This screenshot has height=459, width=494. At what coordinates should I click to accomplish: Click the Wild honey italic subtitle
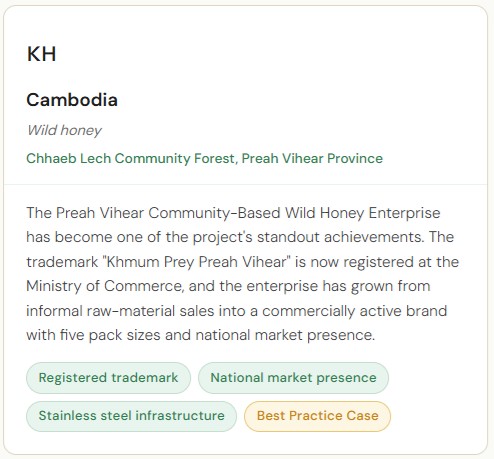click(x=64, y=130)
